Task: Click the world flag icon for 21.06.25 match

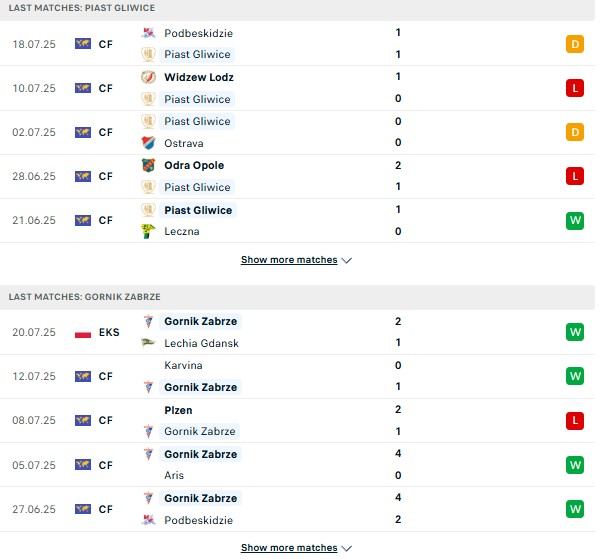Action: click(x=83, y=220)
